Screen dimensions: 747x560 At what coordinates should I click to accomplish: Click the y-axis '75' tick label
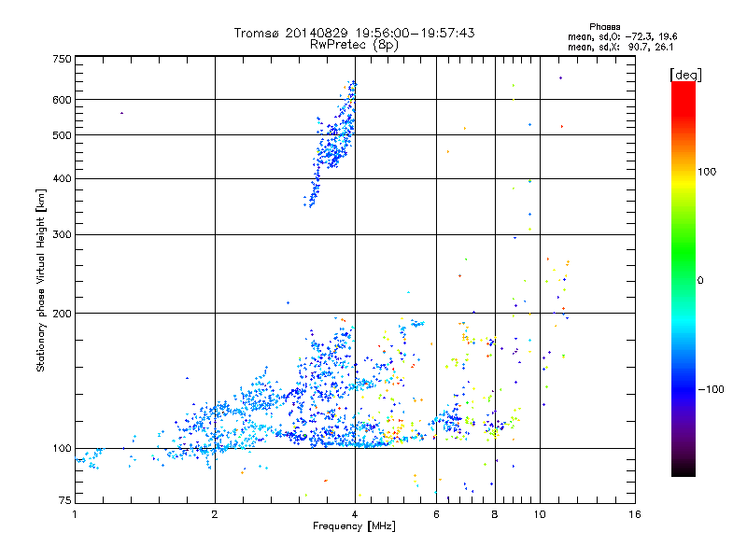pos(65,500)
